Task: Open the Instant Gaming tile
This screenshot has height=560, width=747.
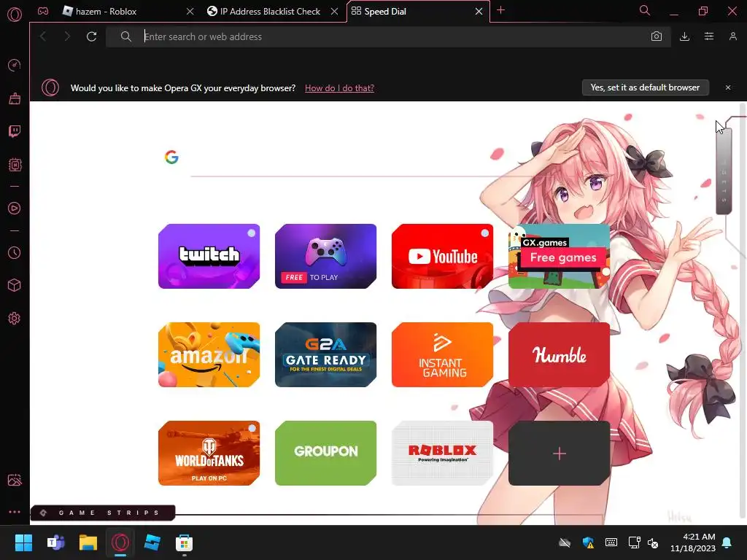Action: (x=443, y=355)
